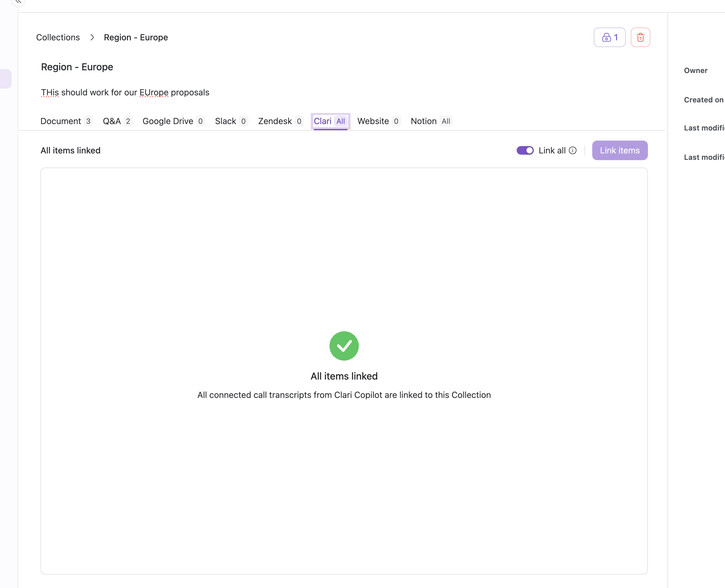Turn off the Link all toggle

[x=525, y=150]
